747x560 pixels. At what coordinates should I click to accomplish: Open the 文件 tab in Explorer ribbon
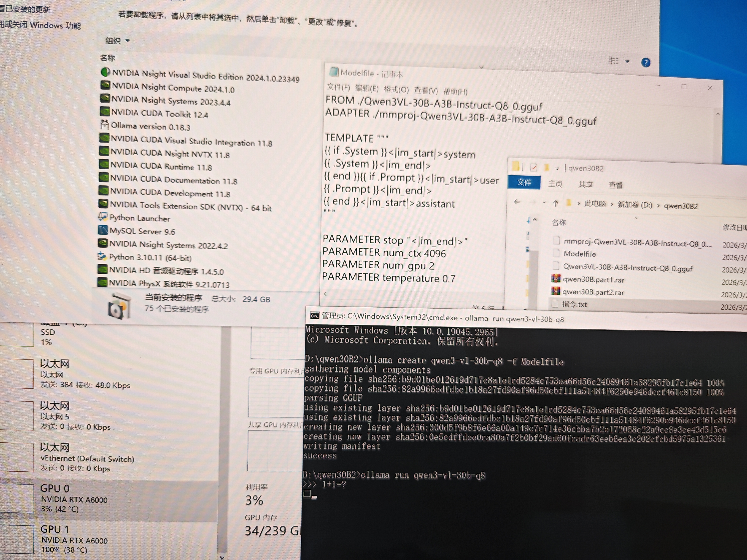click(x=524, y=182)
